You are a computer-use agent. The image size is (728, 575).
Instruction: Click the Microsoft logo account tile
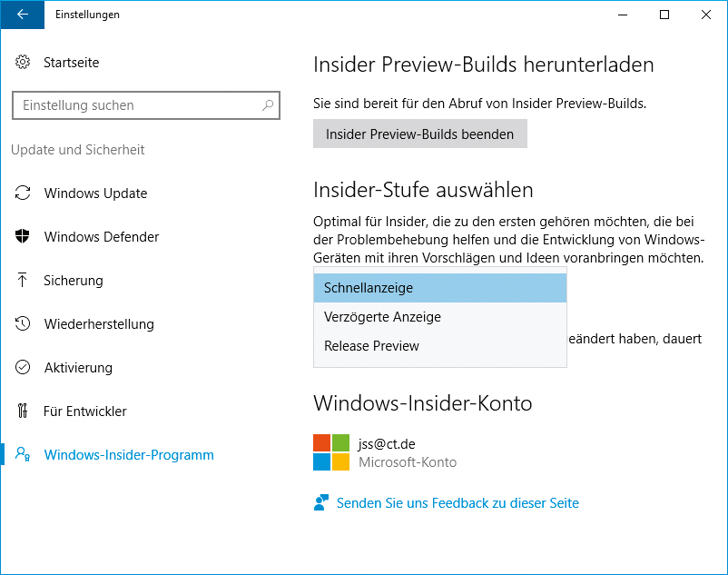click(331, 452)
